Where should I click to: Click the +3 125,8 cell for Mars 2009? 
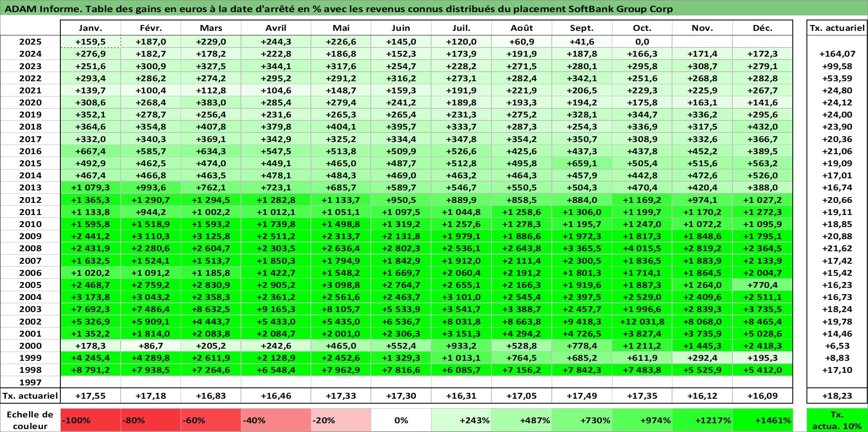(211, 236)
